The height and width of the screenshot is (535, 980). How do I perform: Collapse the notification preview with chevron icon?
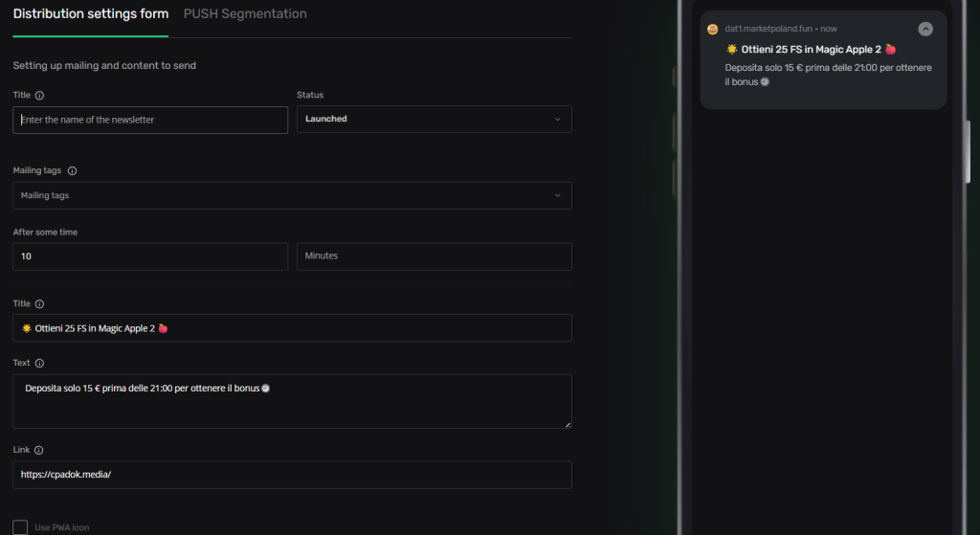tap(924, 29)
